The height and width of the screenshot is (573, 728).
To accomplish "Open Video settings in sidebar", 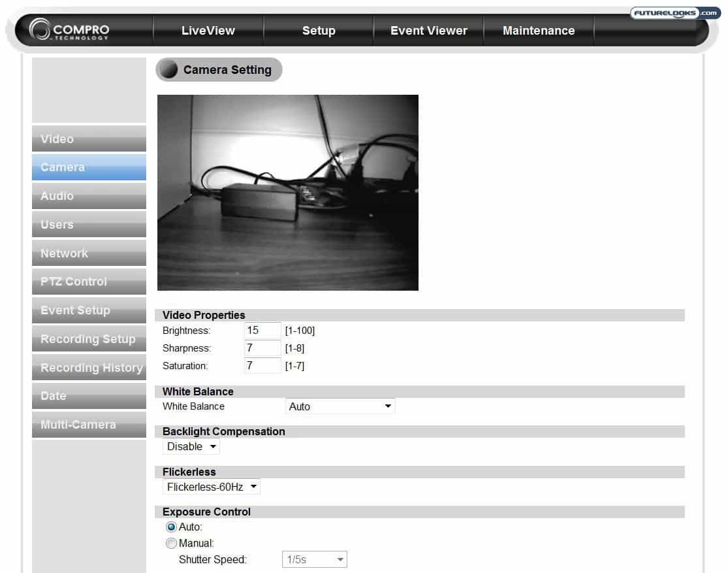I will 89,139.
